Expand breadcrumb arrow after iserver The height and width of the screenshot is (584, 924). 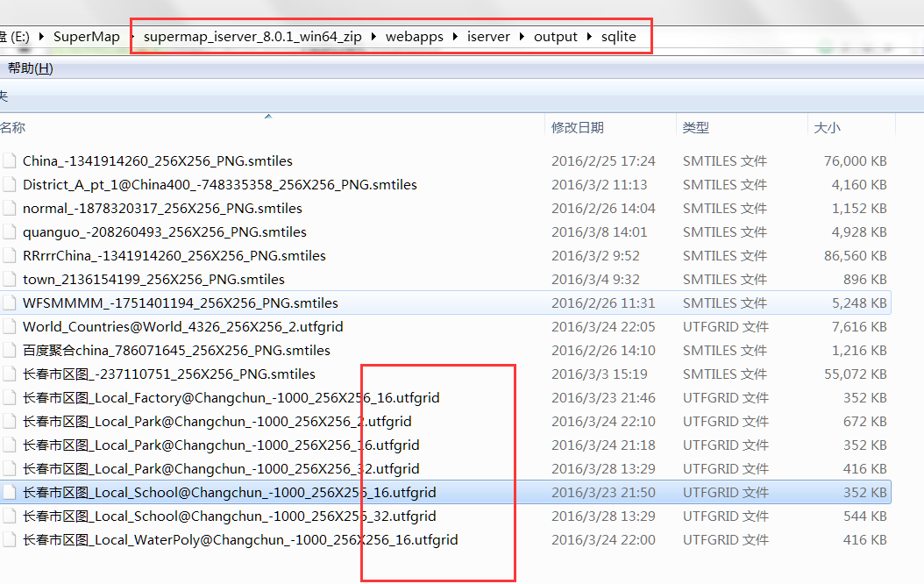pyautogui.click(x=522, y=37)
